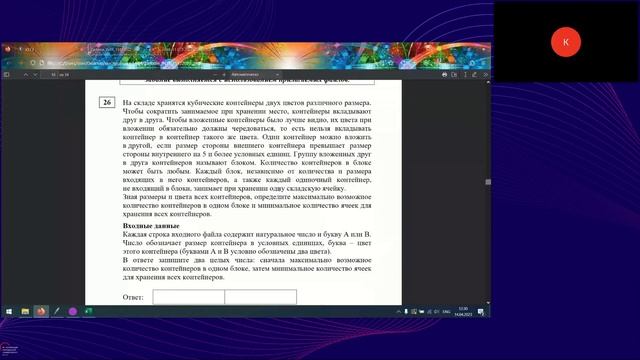Open the pen app on the taskbar

57,311
